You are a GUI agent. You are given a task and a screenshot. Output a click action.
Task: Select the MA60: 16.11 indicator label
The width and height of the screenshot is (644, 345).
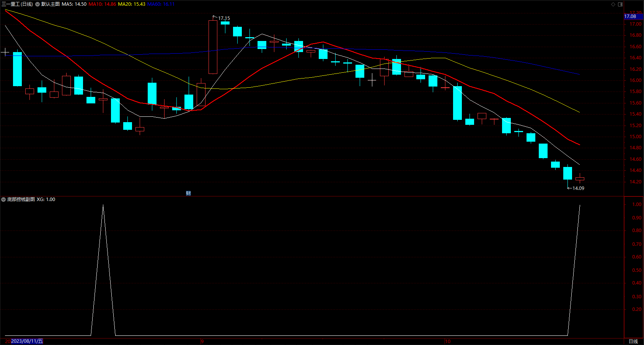coord(161,4)
